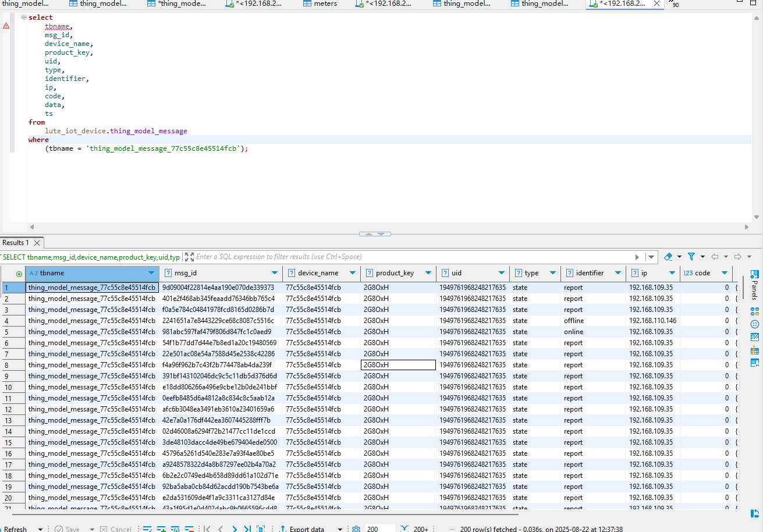The image size is (763, 532).
Task: Click the fetch size settings gear icon
Action: [356, 529]
